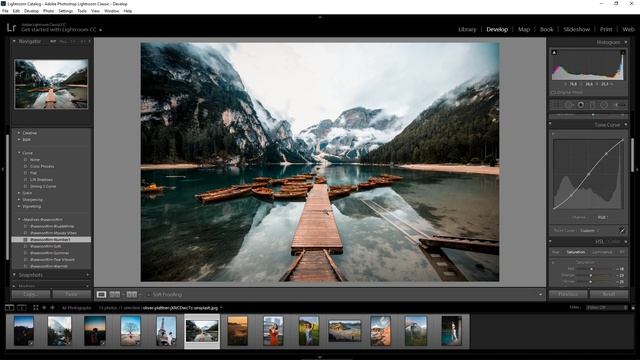The image size is (640, 360).
Task: Select the Red Eye Correction tool
Action: [580, 105]
